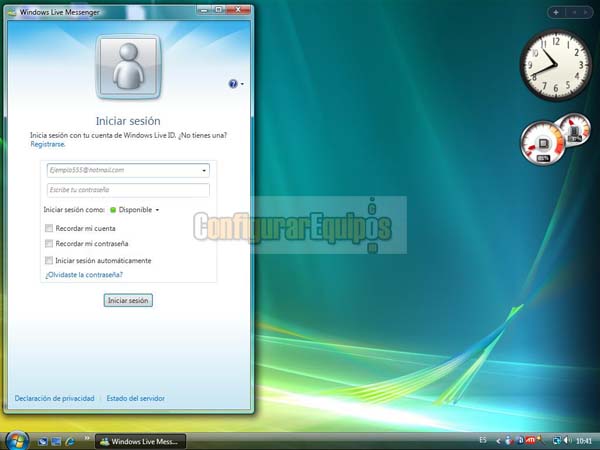This screenshot has height=450, width=600.
Task: Click the sidebar previous gadgets arrow
Action: pos(574,13)
